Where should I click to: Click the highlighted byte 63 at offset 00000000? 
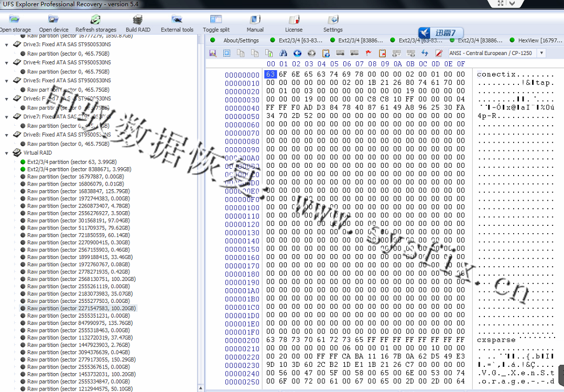(270, 74)
